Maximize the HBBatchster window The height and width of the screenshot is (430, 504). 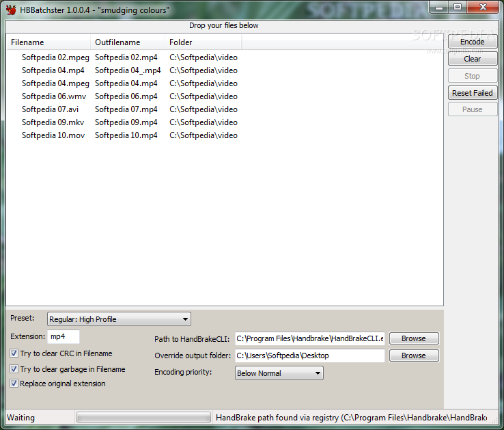pyautogui.click(x=458, y=7)
